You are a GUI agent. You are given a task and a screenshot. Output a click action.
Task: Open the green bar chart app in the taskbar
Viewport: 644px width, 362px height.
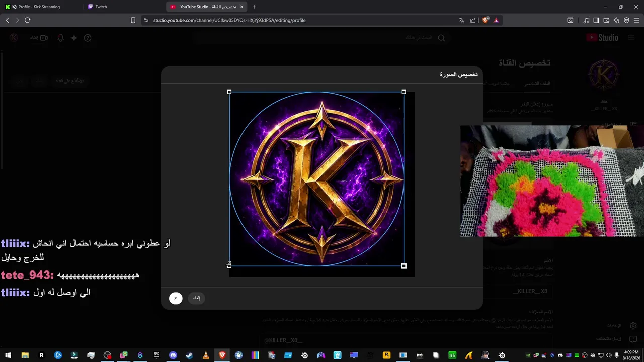[452, 355]
